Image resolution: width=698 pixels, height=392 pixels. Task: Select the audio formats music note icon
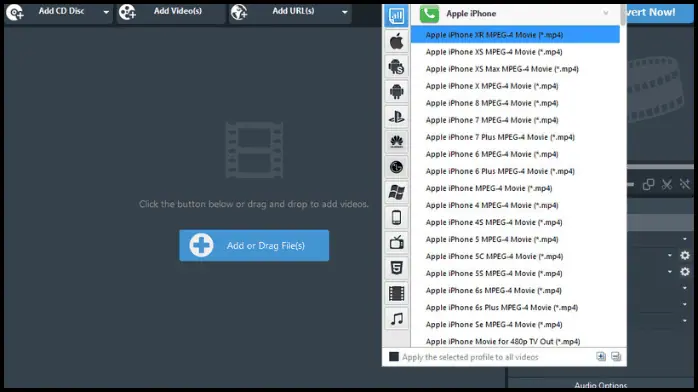point(396,319)
